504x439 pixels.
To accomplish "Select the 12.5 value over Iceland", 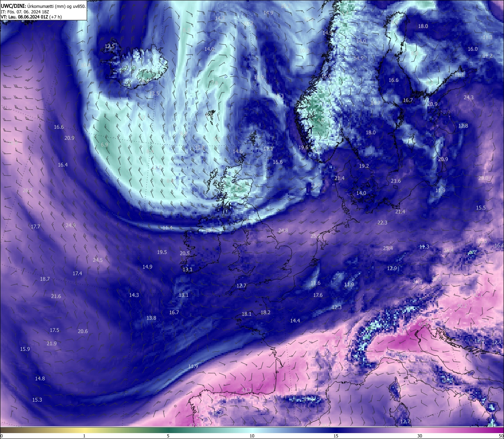I will coord(109,46).
